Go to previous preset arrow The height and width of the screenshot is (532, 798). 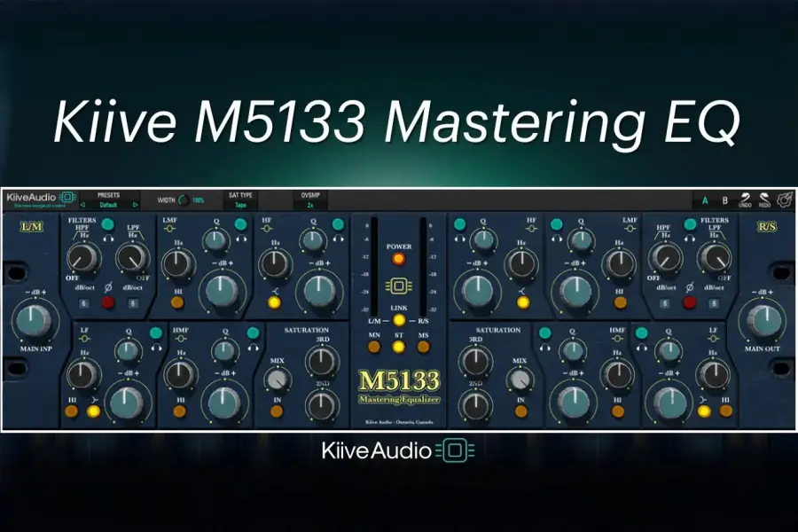pos(83,205)
